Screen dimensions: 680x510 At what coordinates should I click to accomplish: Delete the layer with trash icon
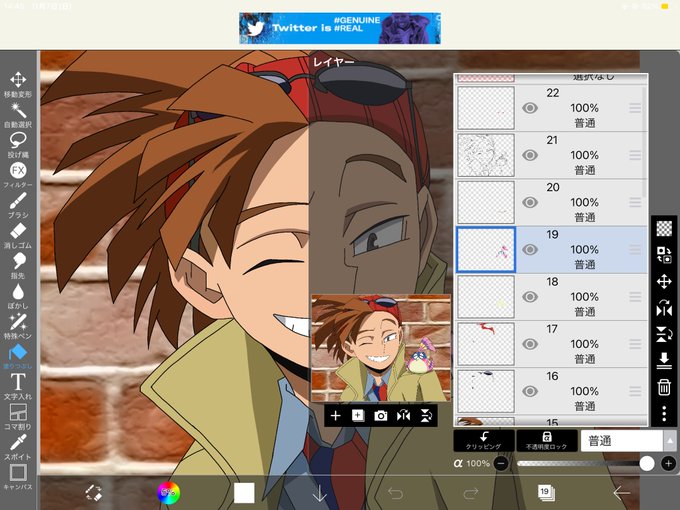pyautogui.click(x=664, y=387)
